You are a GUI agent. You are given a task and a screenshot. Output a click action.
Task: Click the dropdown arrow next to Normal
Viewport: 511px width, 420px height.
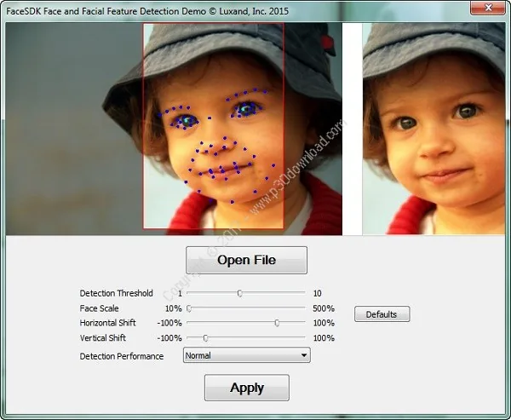[304, 355]
